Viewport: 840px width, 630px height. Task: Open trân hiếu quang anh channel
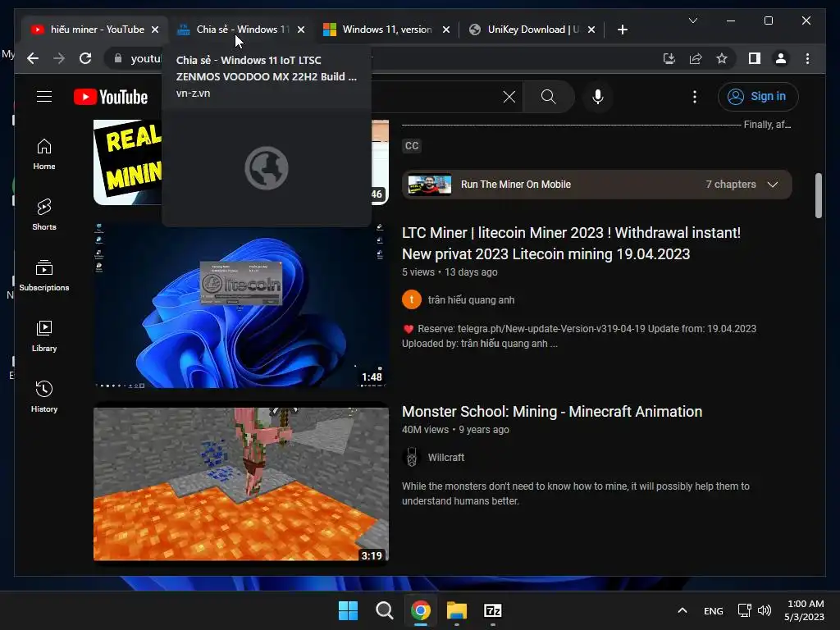[471, 300]
